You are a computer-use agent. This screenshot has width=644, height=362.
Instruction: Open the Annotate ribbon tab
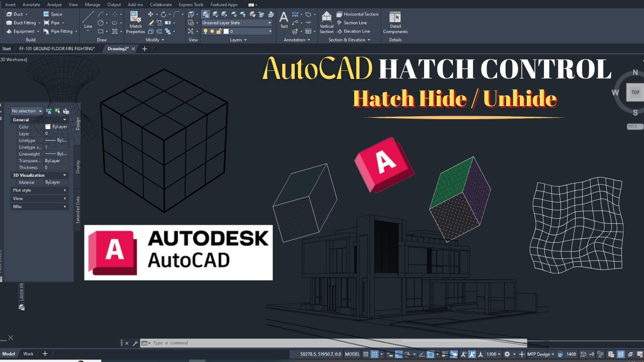[x=31, y=5]
